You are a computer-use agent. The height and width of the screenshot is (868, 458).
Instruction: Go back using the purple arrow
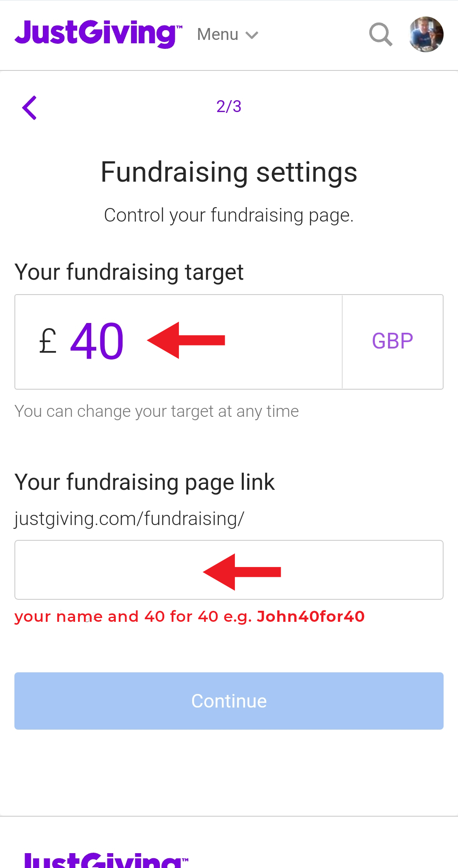coord(30,108)
